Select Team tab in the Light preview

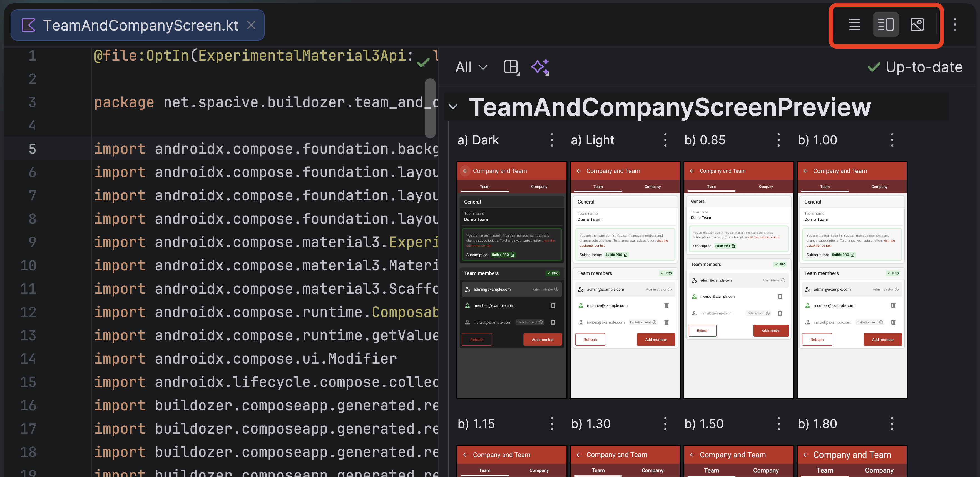(x=598, y=187)
